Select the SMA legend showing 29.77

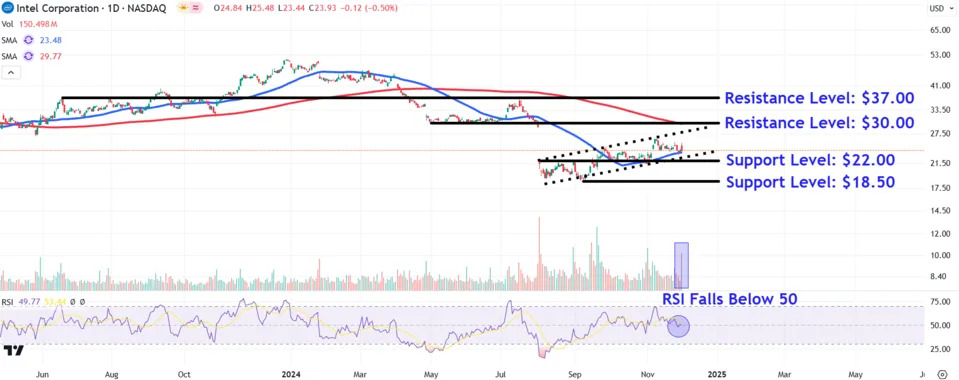[32, 56]
